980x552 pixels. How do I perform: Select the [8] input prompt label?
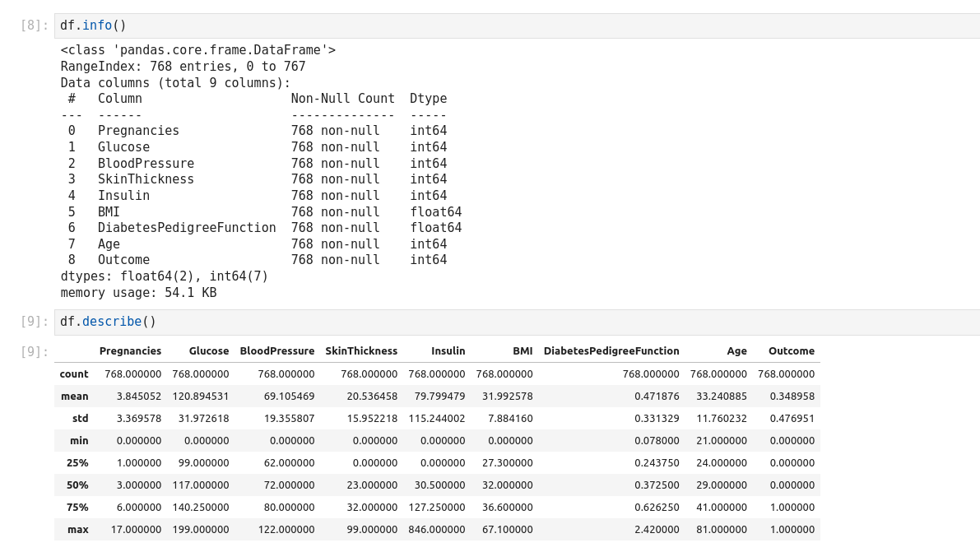[35, 26]
